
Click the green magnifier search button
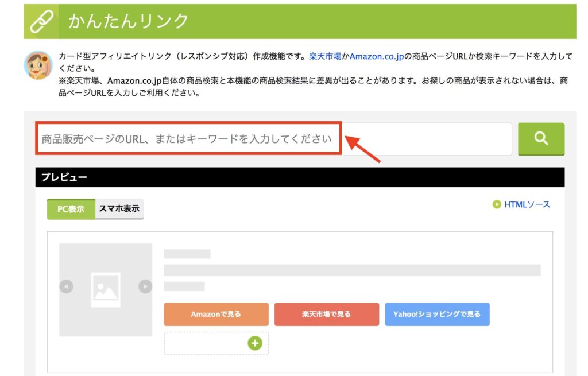click(541, 139)
